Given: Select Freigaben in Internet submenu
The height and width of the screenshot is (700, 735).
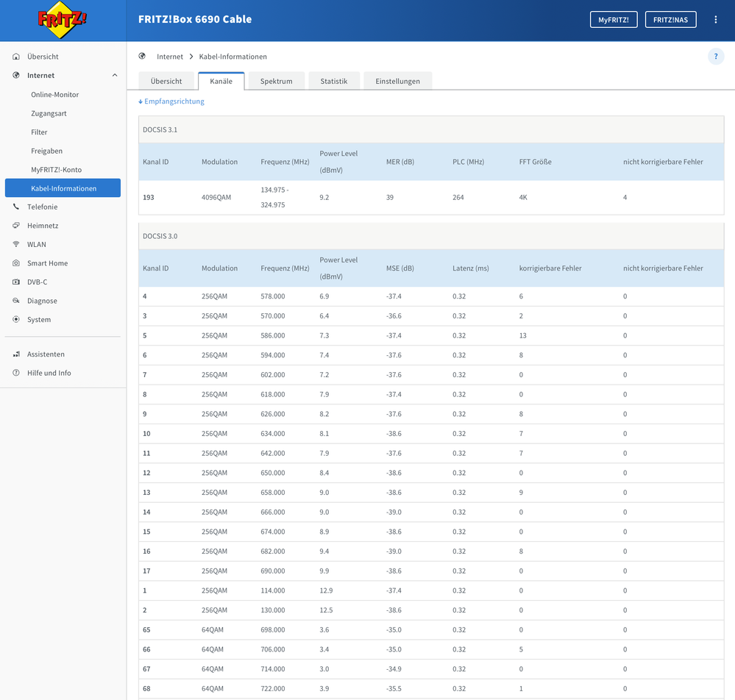Looking at the screenshot, I should (46, 151).
